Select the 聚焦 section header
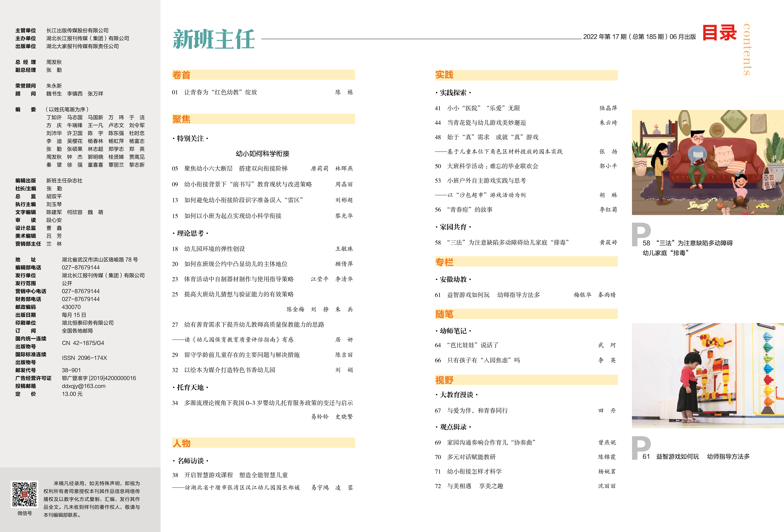The height and width of the screenshot is (532, 784). (181, 119)
